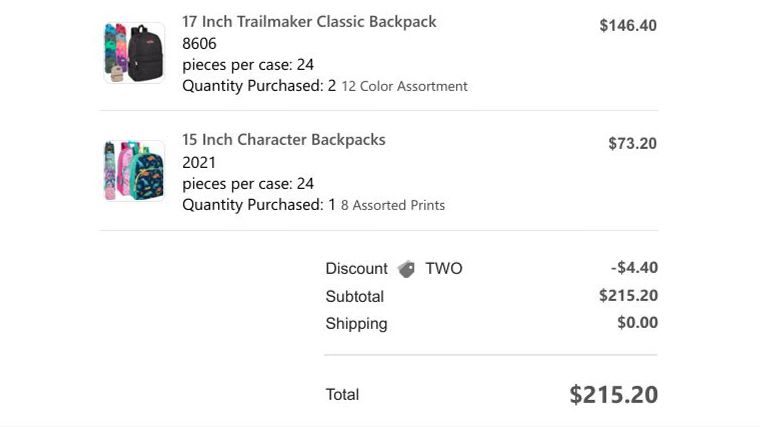Click the -$4.40 discount amount

click(634, 268)
